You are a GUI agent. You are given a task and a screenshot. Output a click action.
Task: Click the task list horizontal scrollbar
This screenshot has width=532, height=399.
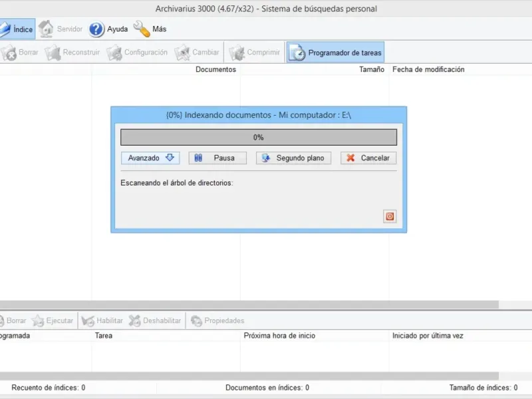tap(249, 376)
